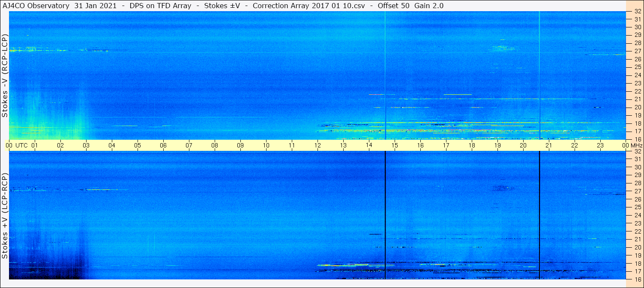Click the 'Stokes +V (LCP-RCP)' vertical axis label
This screenshot has height=288, width=644.
click(x=5, y=216)
